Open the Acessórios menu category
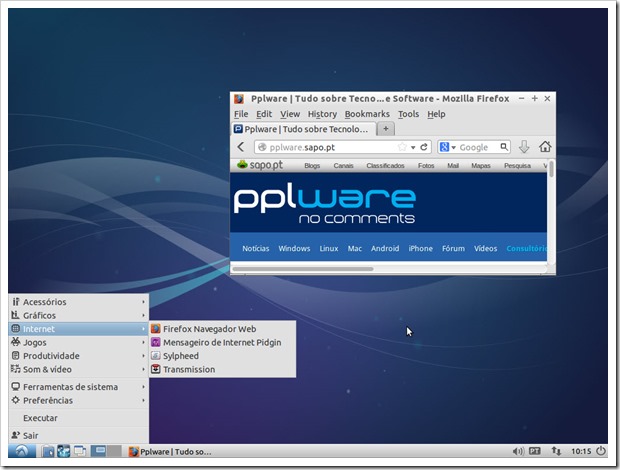The width and height of the screenshot is (620, 470). 78,302
